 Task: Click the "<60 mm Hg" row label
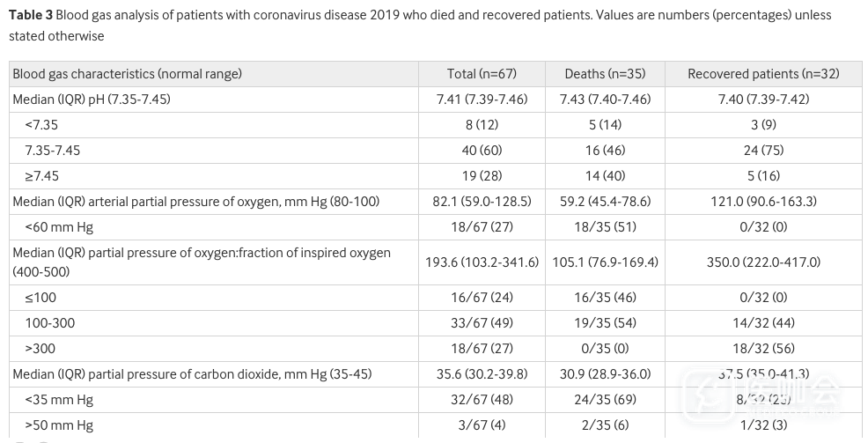(59, 227)
